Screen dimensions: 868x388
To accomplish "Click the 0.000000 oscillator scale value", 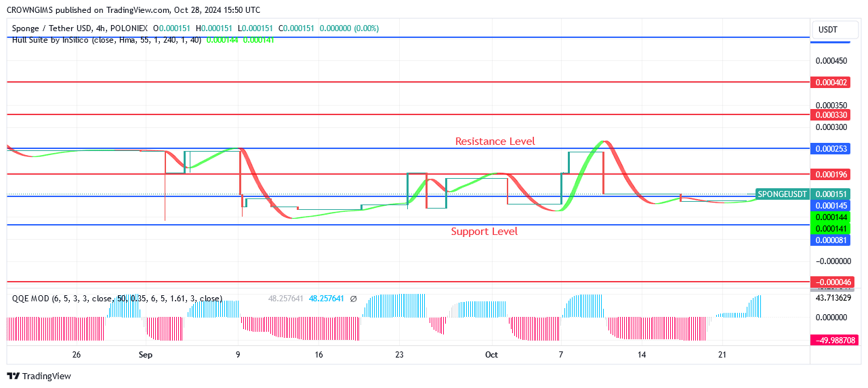I will (831, 318).
